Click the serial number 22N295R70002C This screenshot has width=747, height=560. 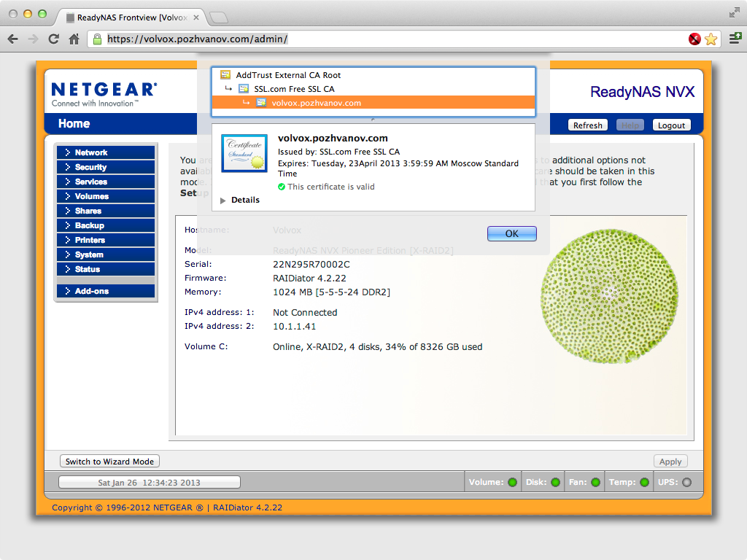click(311, 264)
